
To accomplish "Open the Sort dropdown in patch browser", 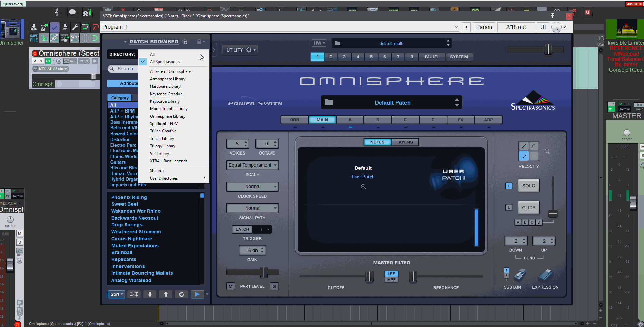I will click(116, 294).
